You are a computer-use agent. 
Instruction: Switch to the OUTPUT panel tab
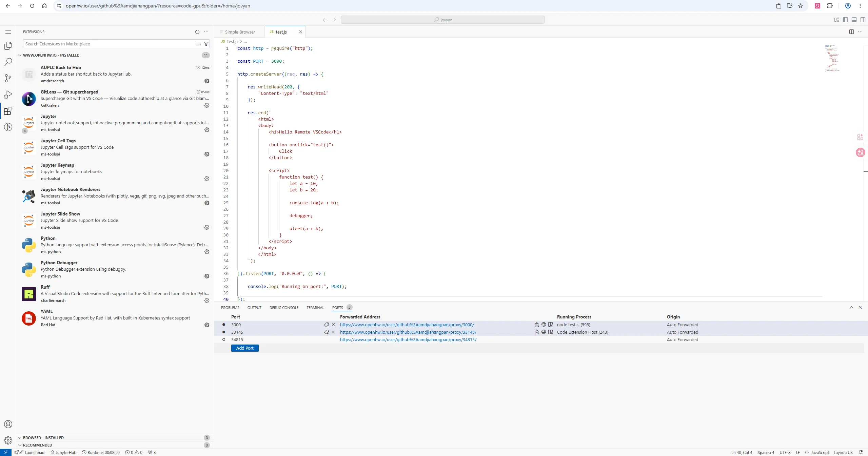point(254,308)
